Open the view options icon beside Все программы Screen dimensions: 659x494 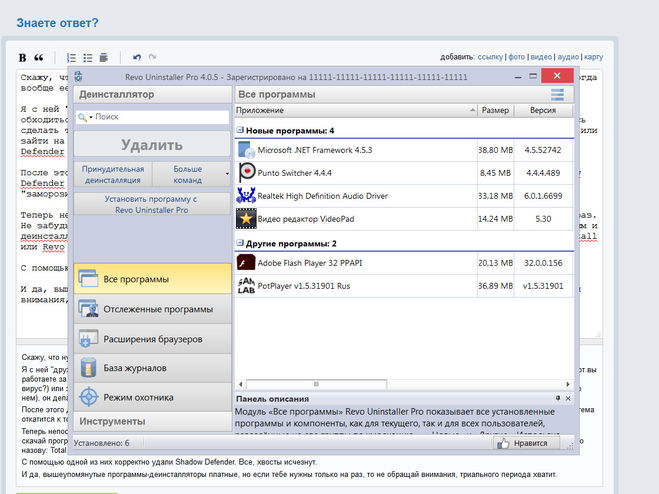(x=558, y=95)
